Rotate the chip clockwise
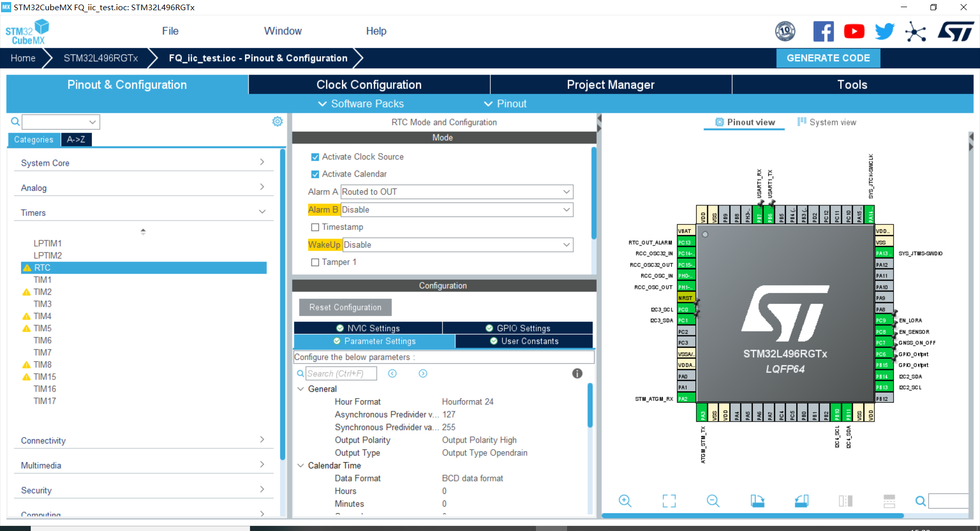The image size is (980, 531). pyautogui.click(x=757, y=501)
